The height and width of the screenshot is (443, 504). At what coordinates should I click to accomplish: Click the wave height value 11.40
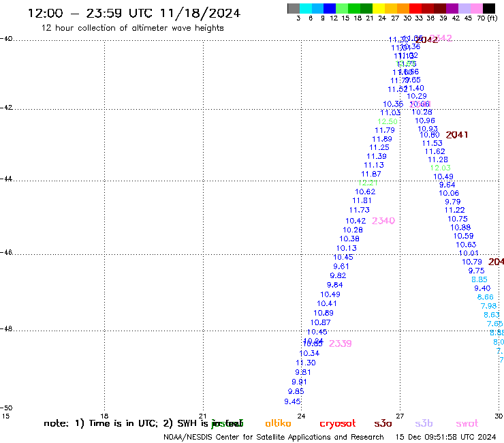(415, 88)
